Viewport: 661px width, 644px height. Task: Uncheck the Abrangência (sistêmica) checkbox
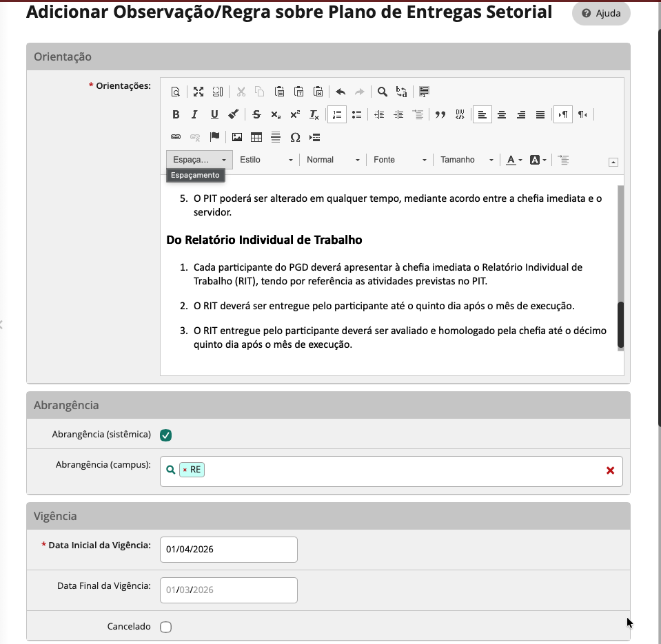pos(165,435)
